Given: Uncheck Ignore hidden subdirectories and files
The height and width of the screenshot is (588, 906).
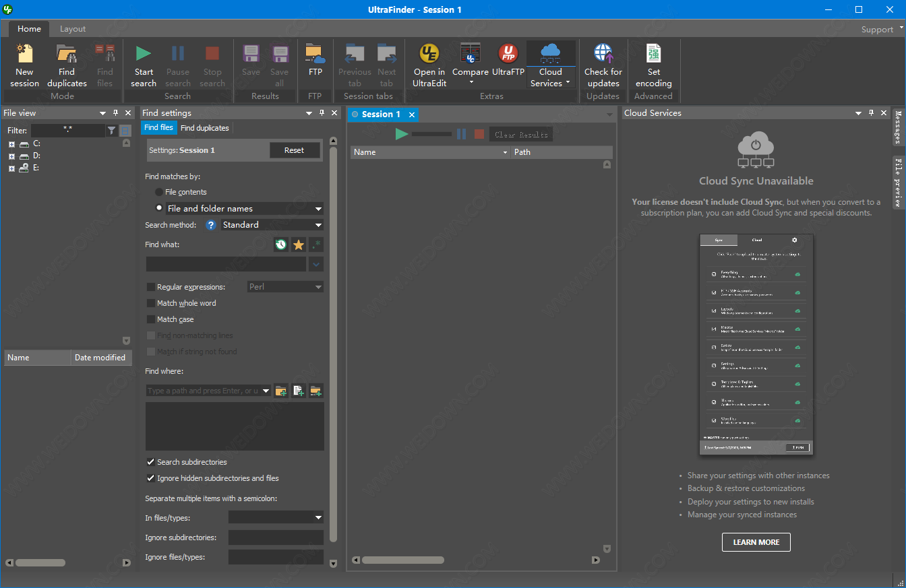Looking at the screenshot, I should coord(151,478).
